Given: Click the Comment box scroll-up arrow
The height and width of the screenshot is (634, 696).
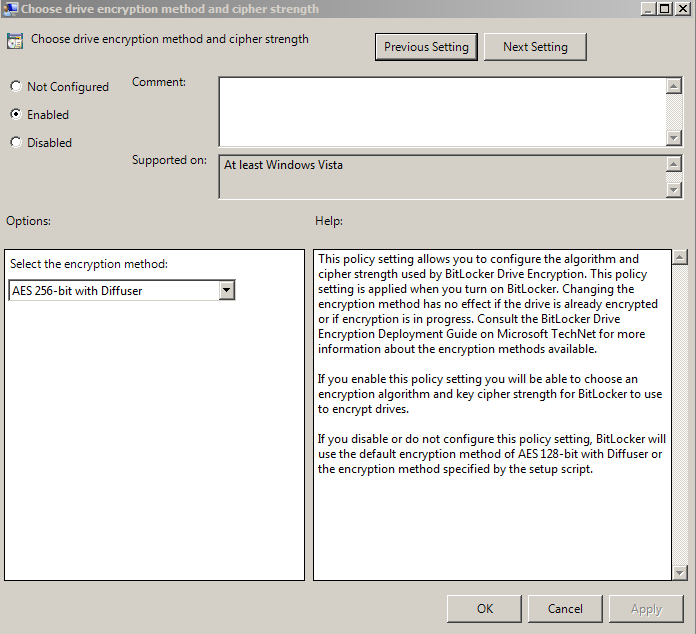Looking at the screenshot, I should click(674, 86).
